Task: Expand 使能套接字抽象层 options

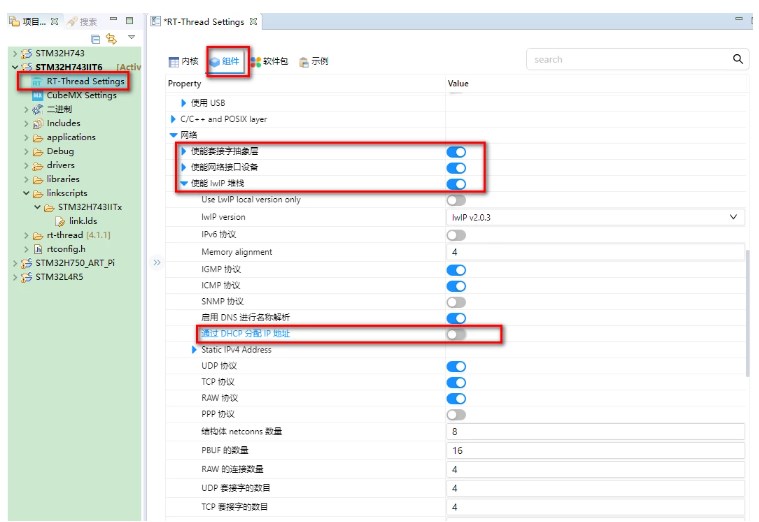Action: click(x=183, y=151)
